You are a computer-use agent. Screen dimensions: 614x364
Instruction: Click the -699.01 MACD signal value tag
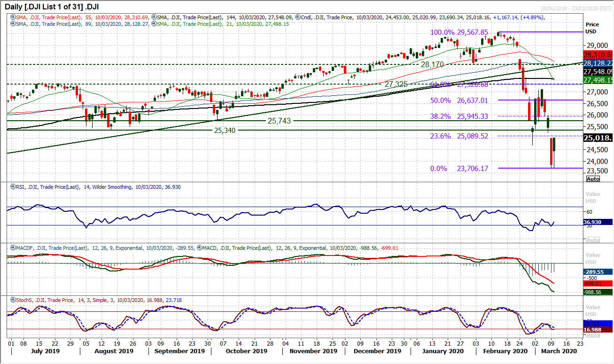[598, 284]
